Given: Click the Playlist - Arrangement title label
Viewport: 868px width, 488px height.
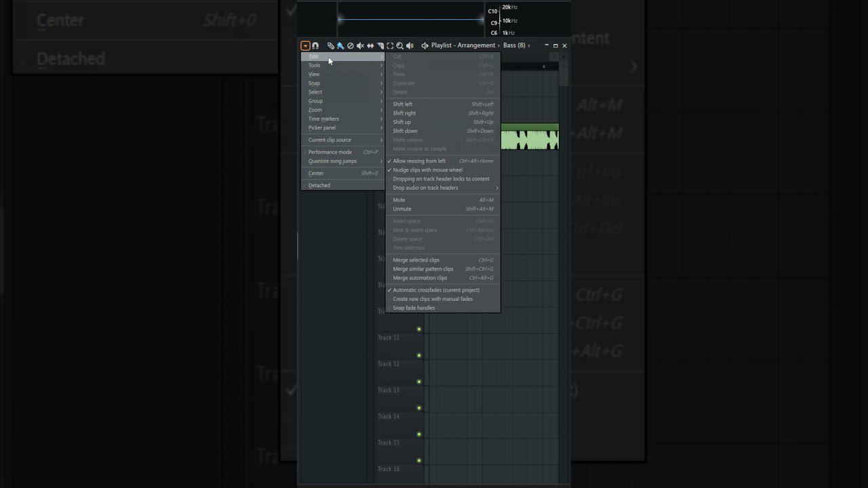Looking at the screenshot, I should pos(463,45).
